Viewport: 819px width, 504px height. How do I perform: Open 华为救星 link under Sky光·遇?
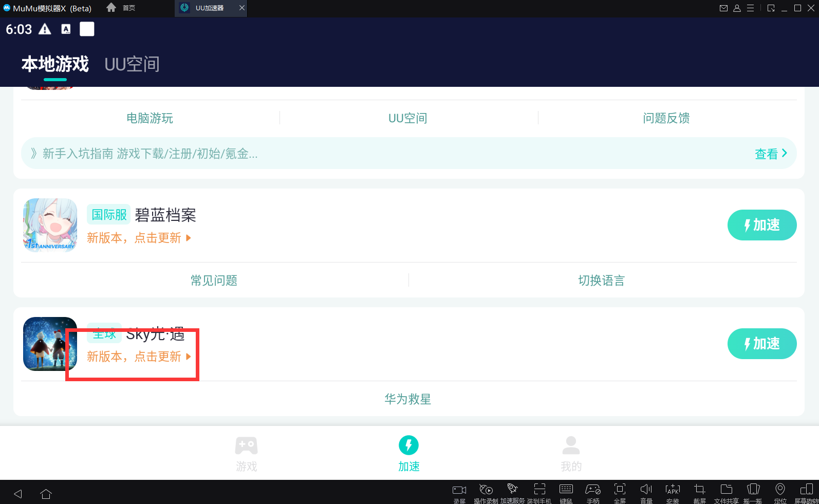408,399
